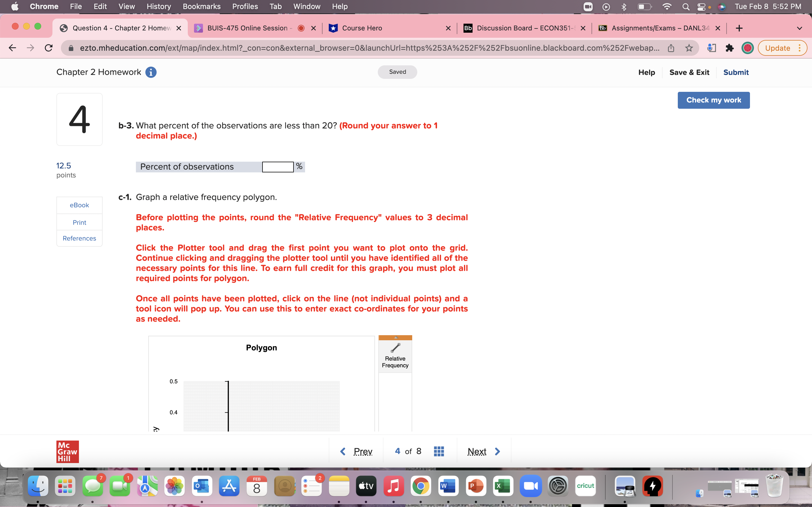Open the question grid navigator icon
Image resolution: width=812 pixels, height=507 pixels.
[x=438, y=451]
